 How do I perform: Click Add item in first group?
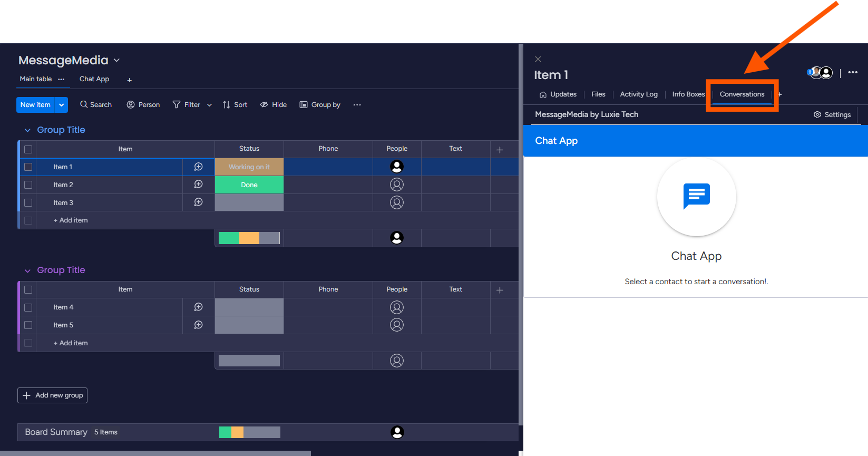[71, 220]
